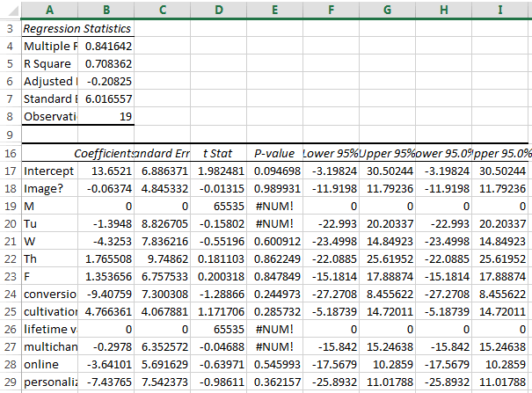Click the select-all corner of the grid
The image size is (532, 393).
click(10, 9)
